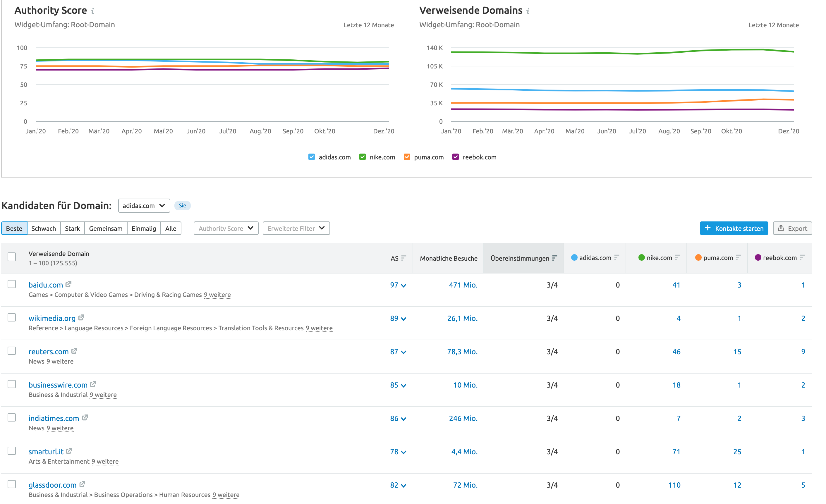
Task: Click upload icon in Export button
Action: pos(781,228)
